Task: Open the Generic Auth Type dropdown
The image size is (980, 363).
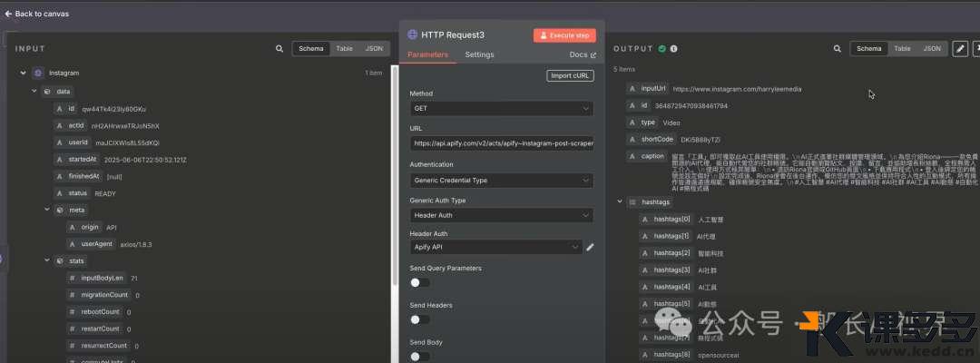Action: pos(501,215)
